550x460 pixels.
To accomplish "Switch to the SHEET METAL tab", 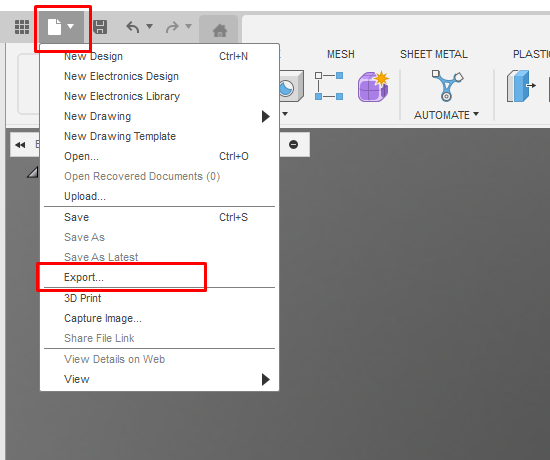I will 434,54.
